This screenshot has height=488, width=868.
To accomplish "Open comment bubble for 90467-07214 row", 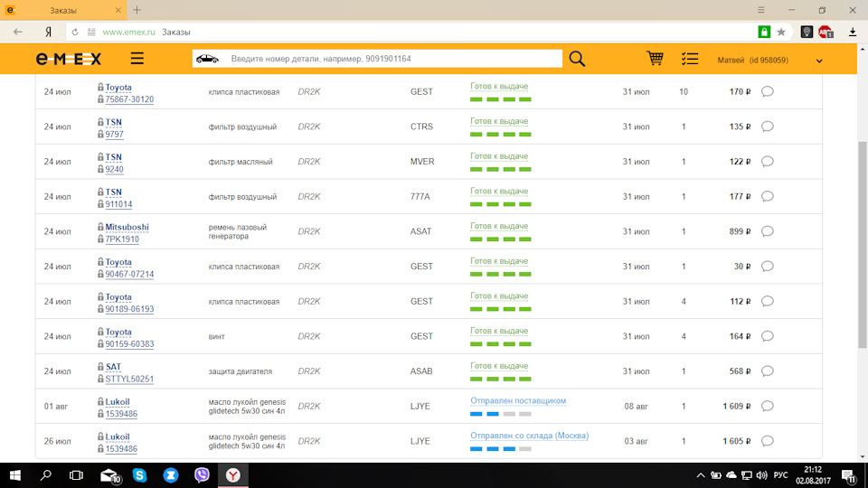I will [x=768, y=267].
